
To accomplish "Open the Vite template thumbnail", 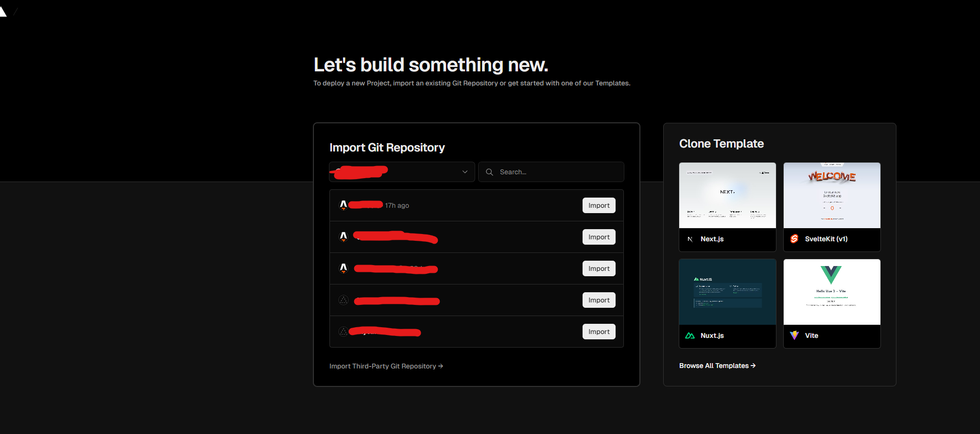I will [x=832, y=292].
